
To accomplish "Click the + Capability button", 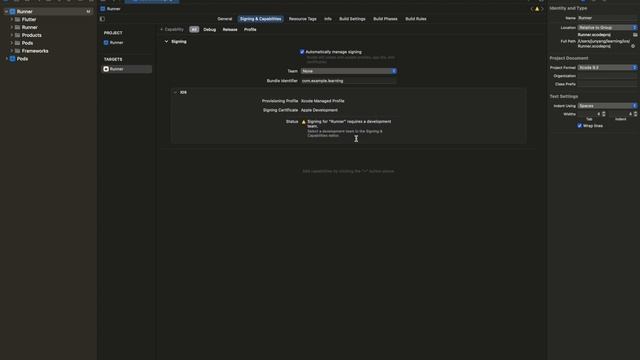I will coord(172,29).
